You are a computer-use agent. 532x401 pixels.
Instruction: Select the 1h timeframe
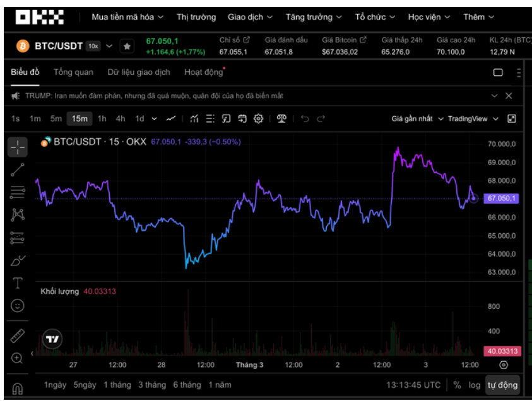tap(102, 119)
